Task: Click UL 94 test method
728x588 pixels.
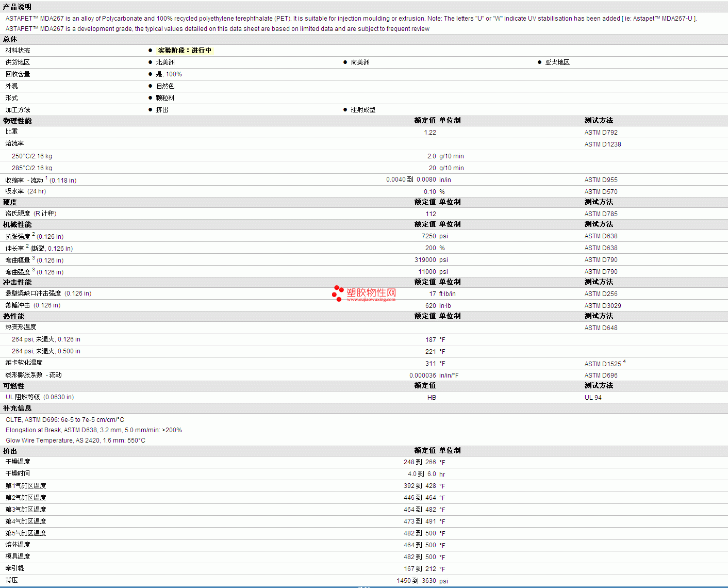Action: pyautogui.click(x=593, y=398)
